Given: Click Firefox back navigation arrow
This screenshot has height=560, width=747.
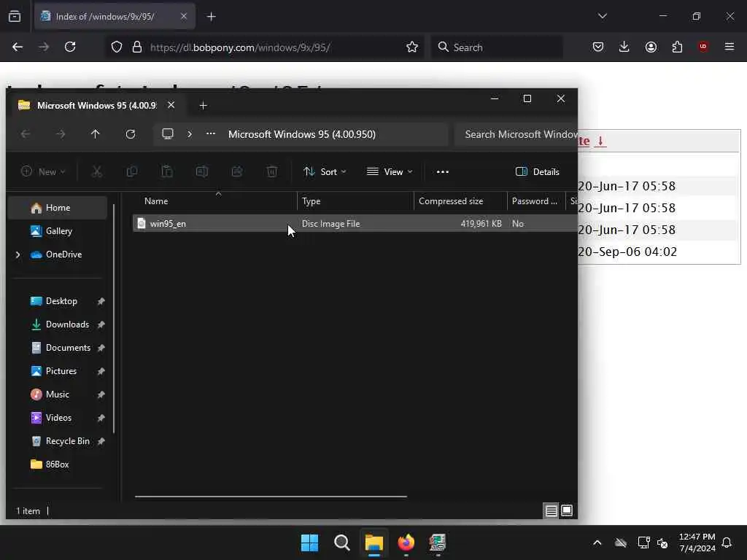Looking at the screenshot, I should pyautogui.click(x=18, y=47).
